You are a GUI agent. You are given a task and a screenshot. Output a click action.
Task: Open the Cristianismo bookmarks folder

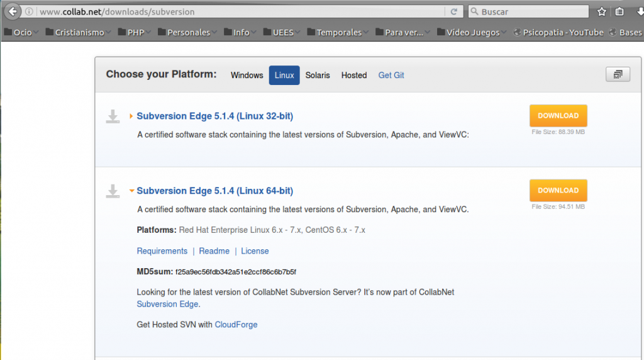click(x=78, y=32)
